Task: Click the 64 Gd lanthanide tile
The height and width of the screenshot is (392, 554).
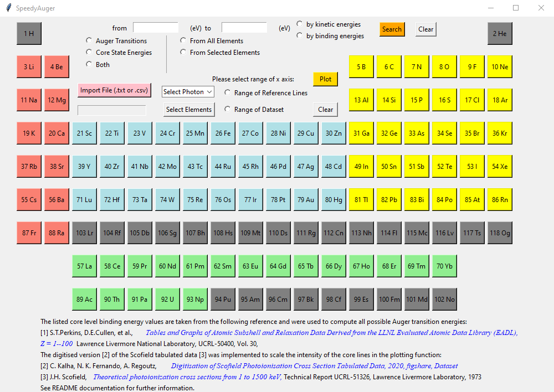Action: [278, 266]
